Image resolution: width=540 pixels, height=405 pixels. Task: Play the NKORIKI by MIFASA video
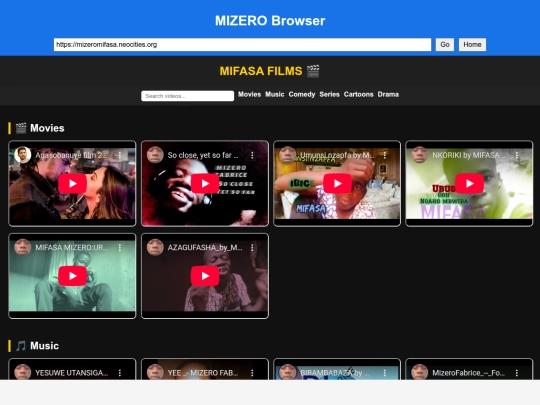click(469, 184)
